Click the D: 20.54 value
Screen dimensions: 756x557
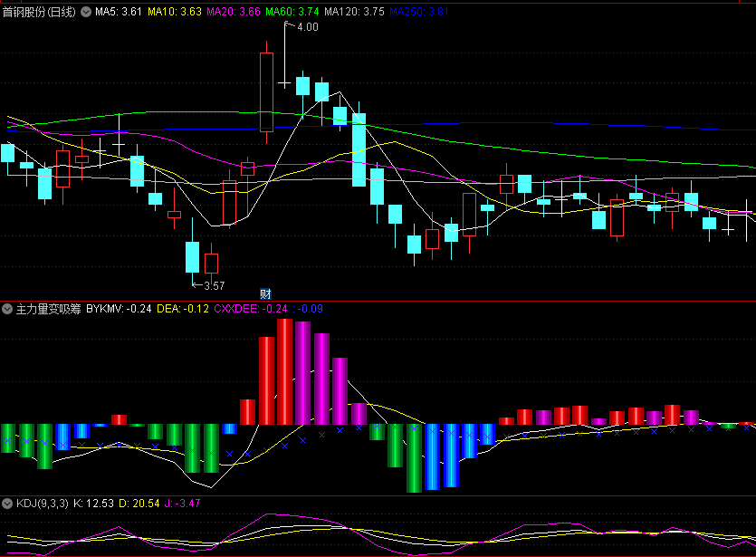[139, 504]
